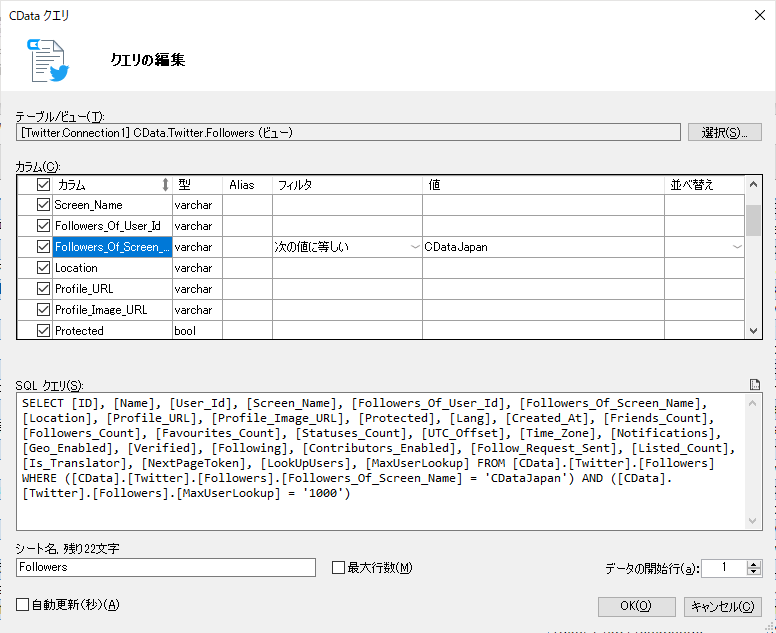Uncheck the Profile_Image_URL column checkbox
776x633 pixels.
pos(44,309)
